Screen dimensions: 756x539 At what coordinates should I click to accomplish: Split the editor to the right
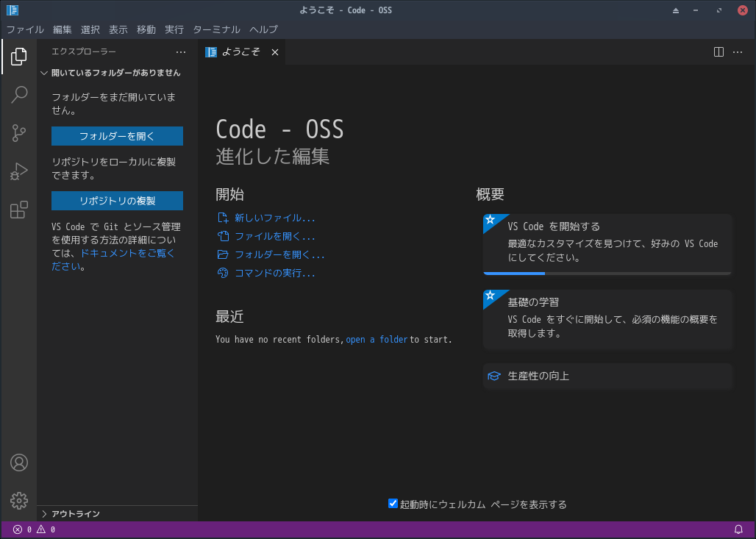[x=718, y=52]
